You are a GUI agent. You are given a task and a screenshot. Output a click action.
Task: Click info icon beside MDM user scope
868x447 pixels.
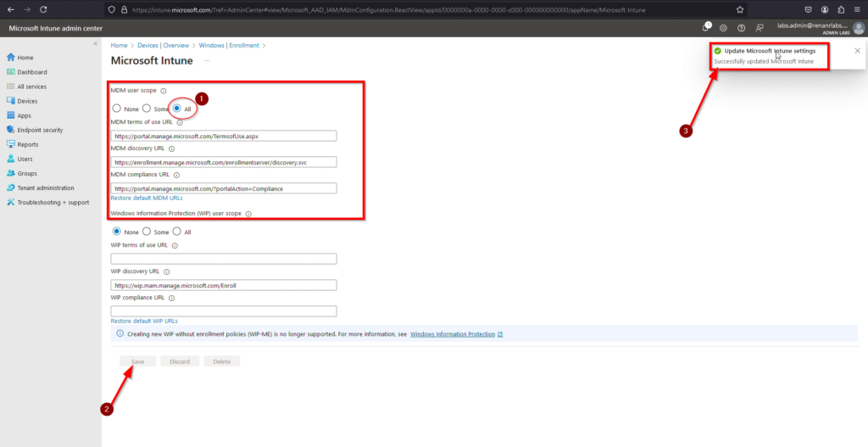(x=164, y=91)
